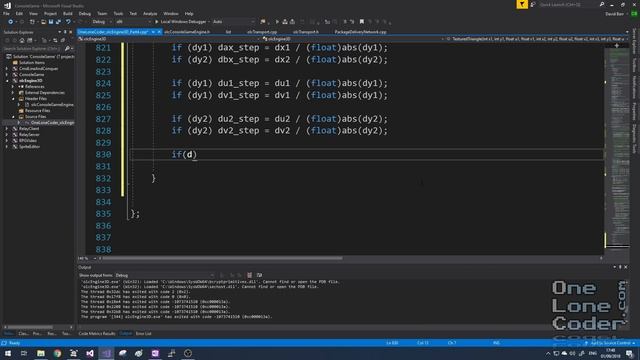The height and width of the screenshot is (360, 640).
Task: Open the Help menu
Action: tap(189, 13)
